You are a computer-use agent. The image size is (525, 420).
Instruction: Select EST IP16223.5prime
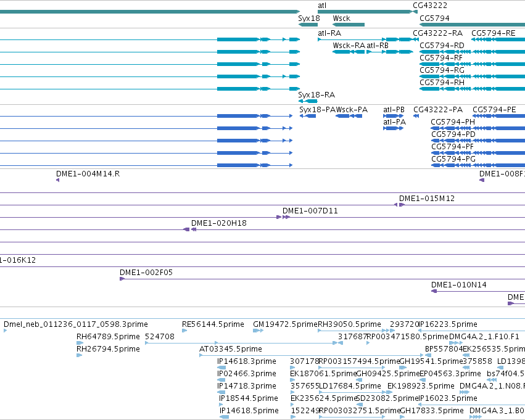448,324
